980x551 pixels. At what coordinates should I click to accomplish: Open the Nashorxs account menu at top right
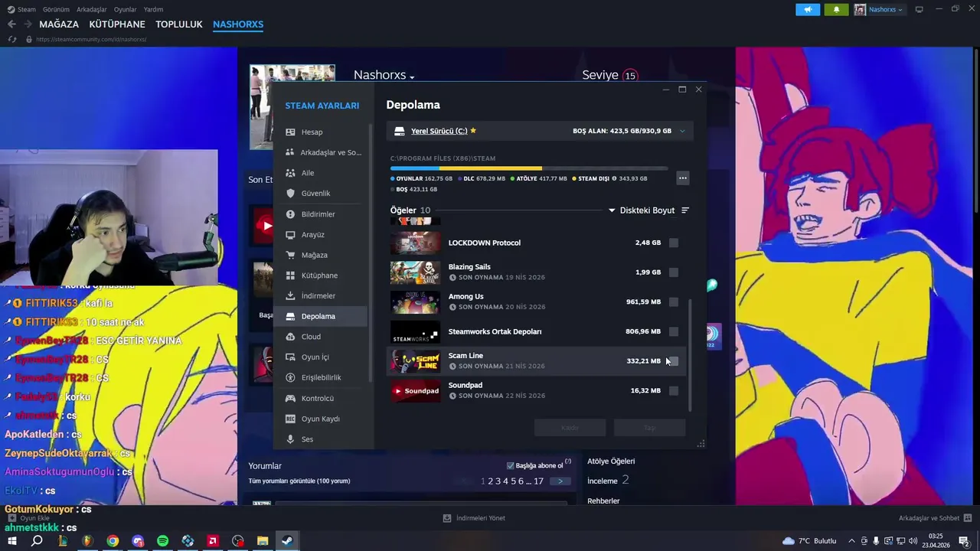pos(879,9)
